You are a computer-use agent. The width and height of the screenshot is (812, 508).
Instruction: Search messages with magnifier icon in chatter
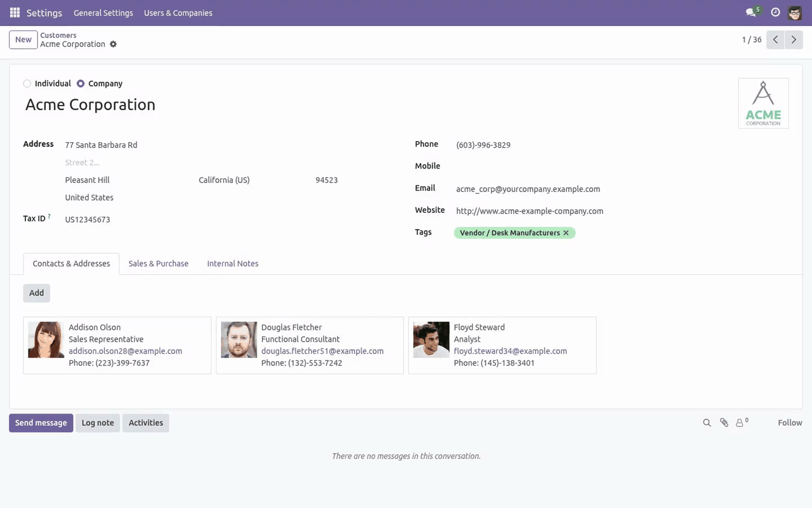click(x=707, y=423)
